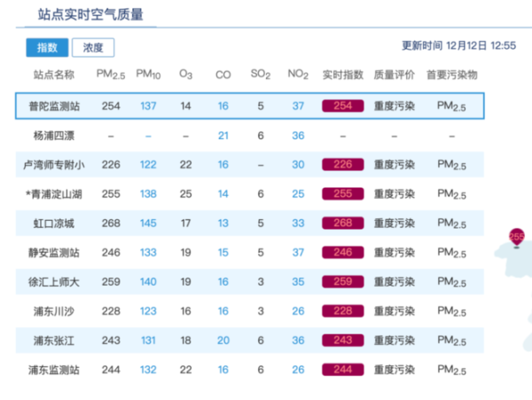
Task: Click the 226 real-time index badge
Action: pyautogui.click(x=342, y=165)
